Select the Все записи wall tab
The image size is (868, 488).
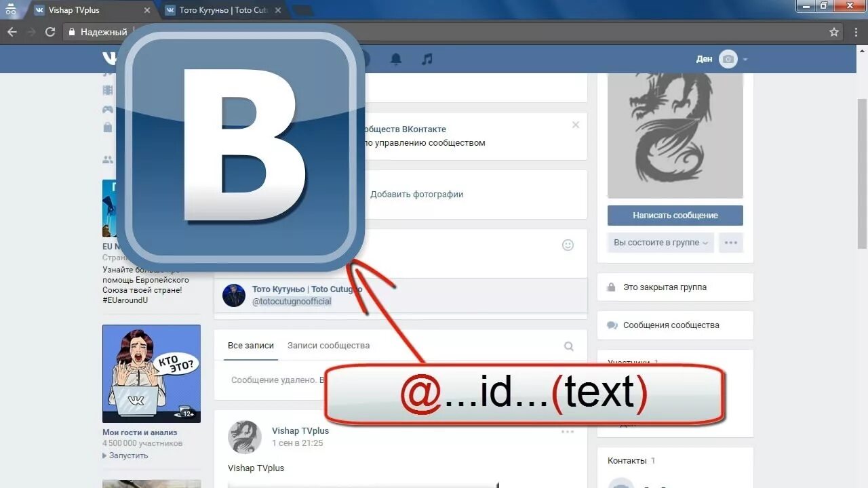click(x=251, y=346)
